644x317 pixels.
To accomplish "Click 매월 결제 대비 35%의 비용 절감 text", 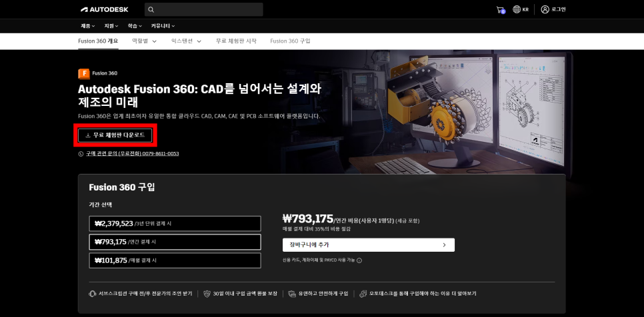I will click(x=317, y=229).
